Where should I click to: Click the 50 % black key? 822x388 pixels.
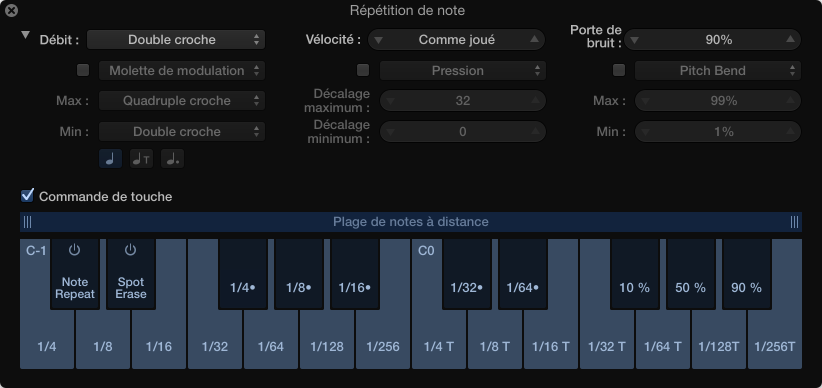pos(691,274)
